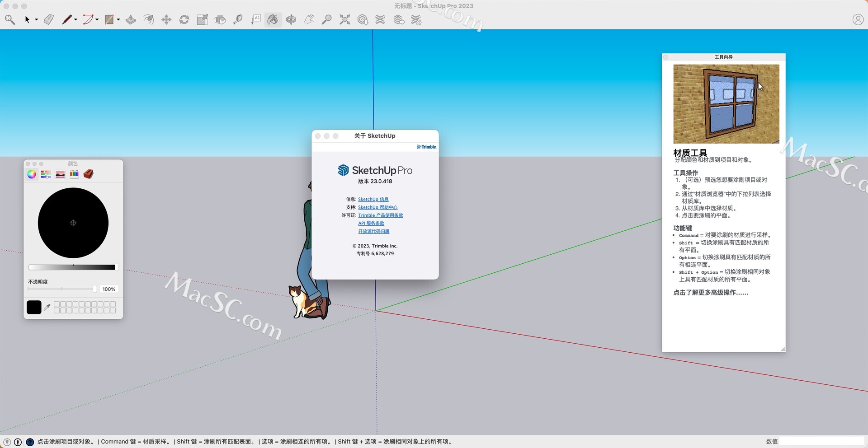
Task: Open the Arc tool dropdown arrow
Action: (97, 20)
